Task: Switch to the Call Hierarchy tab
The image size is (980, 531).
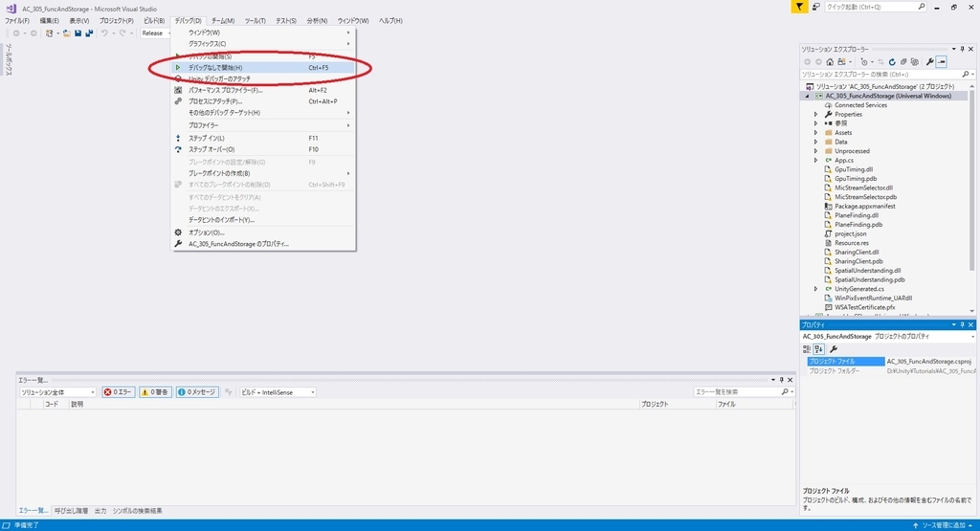Action: pos(71,511)
